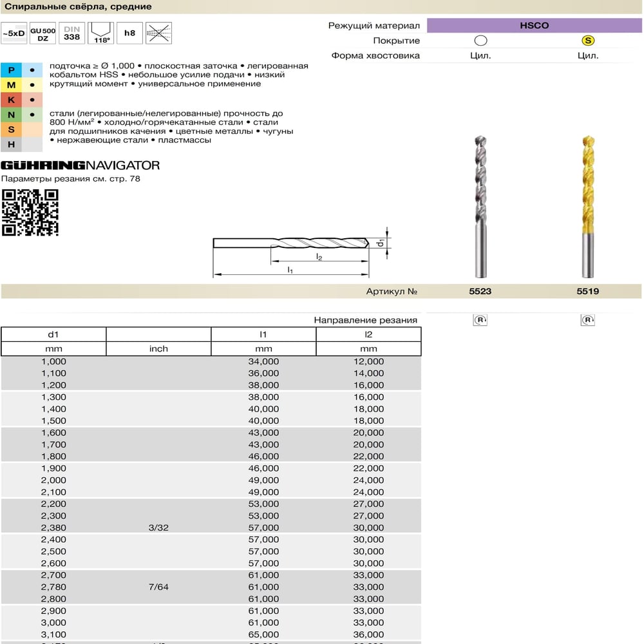Click the cutting direction R icon under 5523
This screenshot has width=644, height=644.
[x=480, y=320]
